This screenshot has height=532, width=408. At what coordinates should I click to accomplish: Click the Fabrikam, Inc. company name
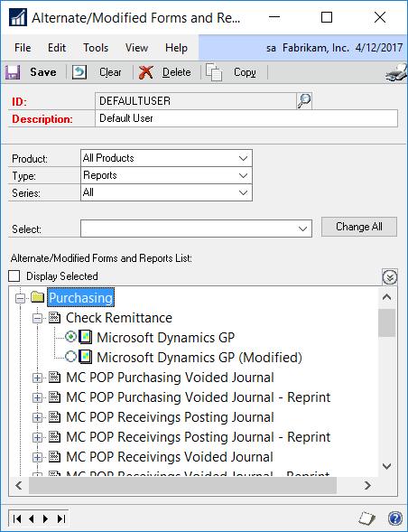coord(316,48)
